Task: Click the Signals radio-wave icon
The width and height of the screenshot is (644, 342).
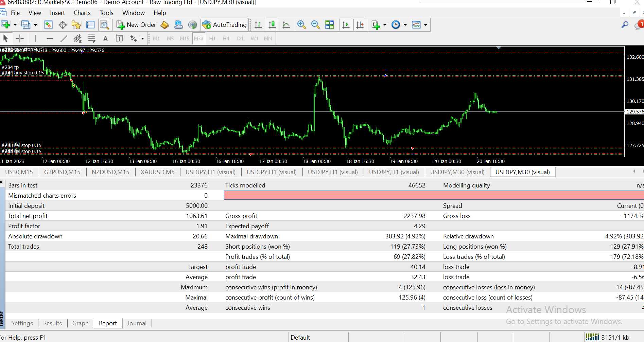Action: (192, 25)
